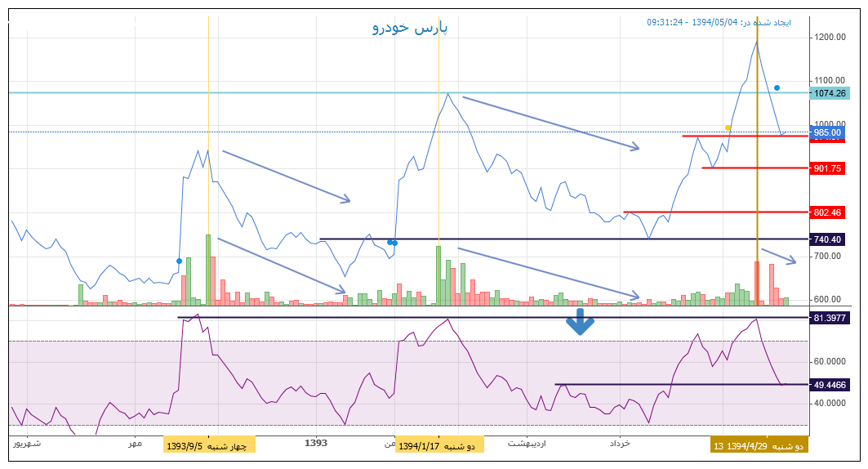Click the large blue downward arrow icon
The height and width of the screenshot is (469, 868).
pyautogui.click(x=580, y=322)
